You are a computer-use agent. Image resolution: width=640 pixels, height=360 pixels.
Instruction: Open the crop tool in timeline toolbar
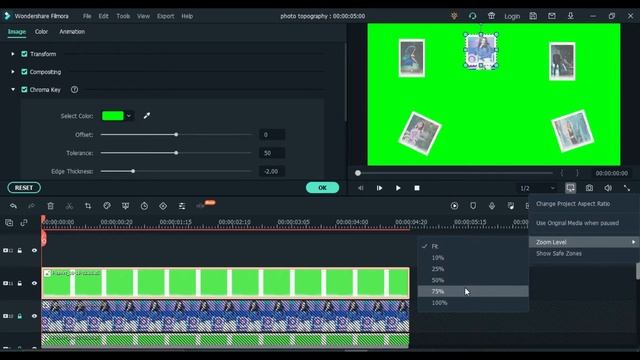[88, 206]
